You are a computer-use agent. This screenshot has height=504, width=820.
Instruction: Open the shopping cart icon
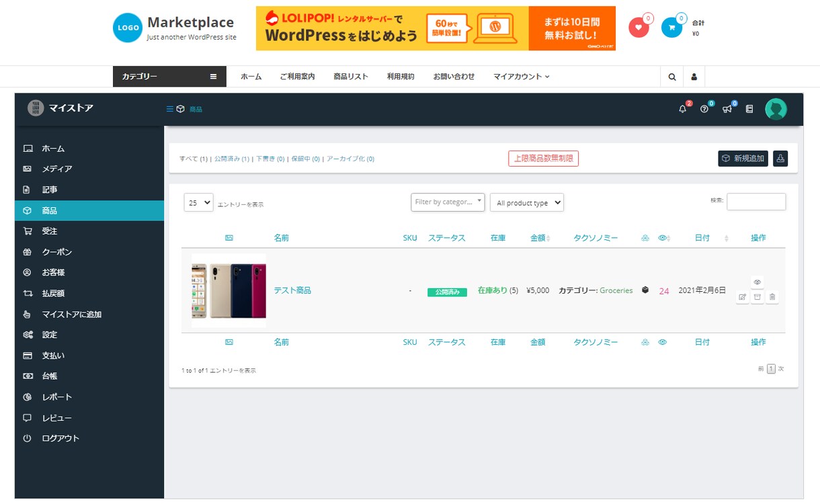click(x=671, y=28)
